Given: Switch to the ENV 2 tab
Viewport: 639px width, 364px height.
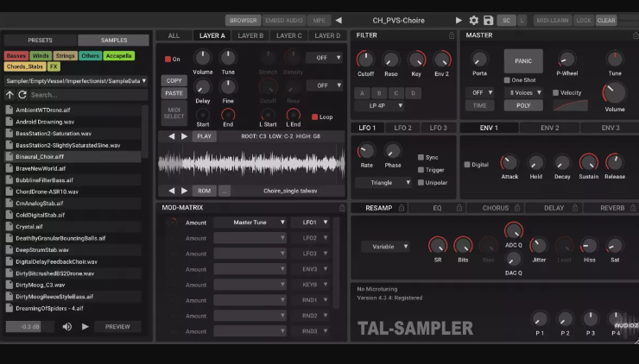Looking at the screenshot, I should click(549, 128).
